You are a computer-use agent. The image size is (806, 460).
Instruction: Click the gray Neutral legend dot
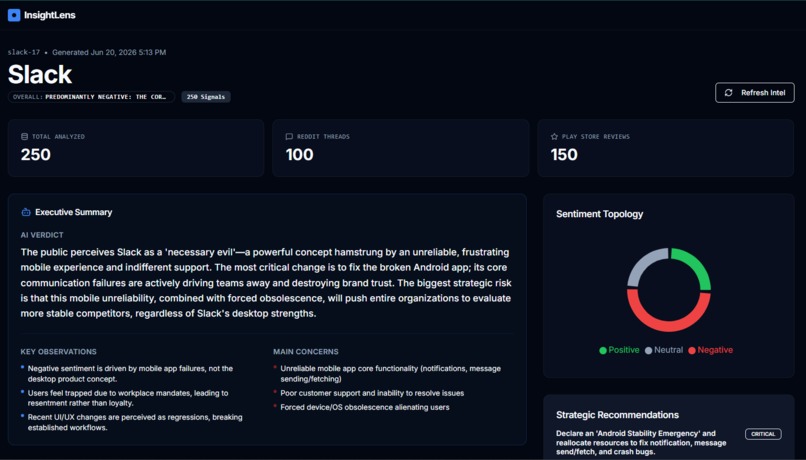(x=649, y=351)
